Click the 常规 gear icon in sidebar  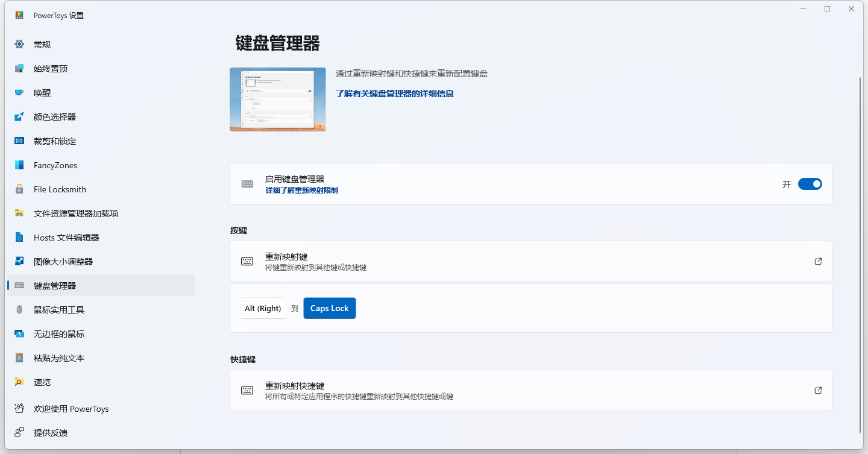click(19, 44)
